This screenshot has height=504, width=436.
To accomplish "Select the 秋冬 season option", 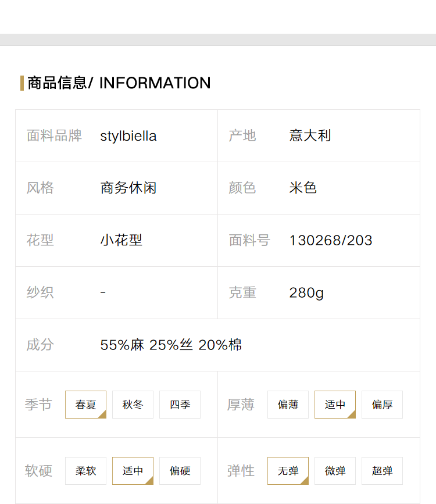I will 133,405.
